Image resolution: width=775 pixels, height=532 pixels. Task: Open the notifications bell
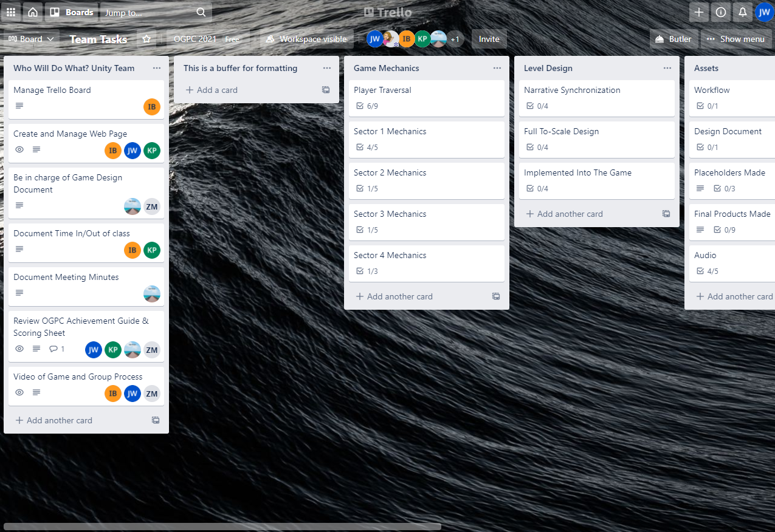[x=742, y=12]
